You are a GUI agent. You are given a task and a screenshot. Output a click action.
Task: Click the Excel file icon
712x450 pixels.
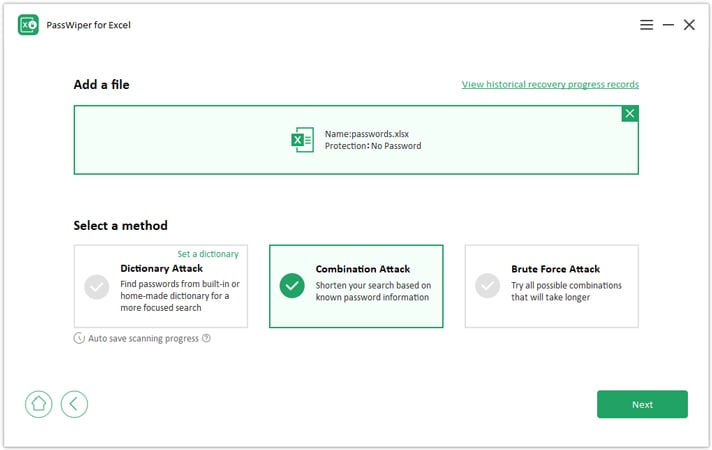click(302, 140)
